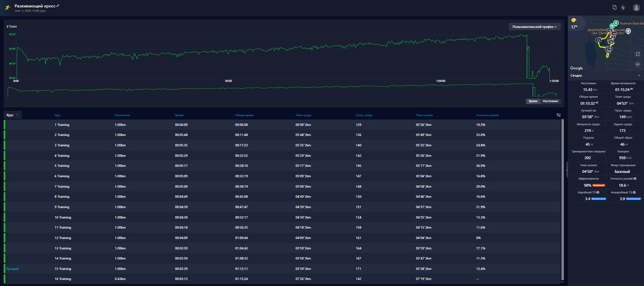
Task: Sort by the Время column header
Action: 179,115
